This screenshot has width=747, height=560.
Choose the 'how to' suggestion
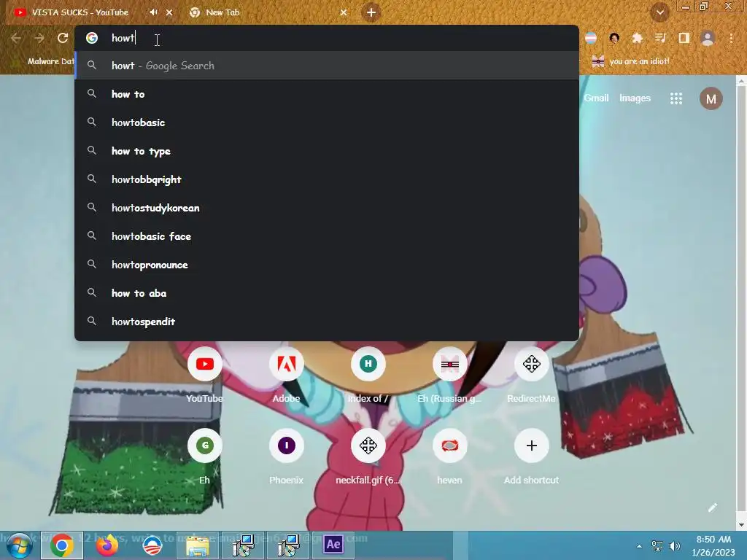point(327,94)
